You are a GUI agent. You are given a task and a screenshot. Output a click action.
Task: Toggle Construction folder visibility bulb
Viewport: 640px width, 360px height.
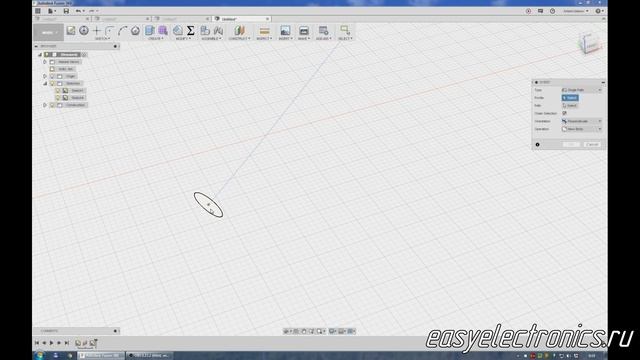click(52, 105)
